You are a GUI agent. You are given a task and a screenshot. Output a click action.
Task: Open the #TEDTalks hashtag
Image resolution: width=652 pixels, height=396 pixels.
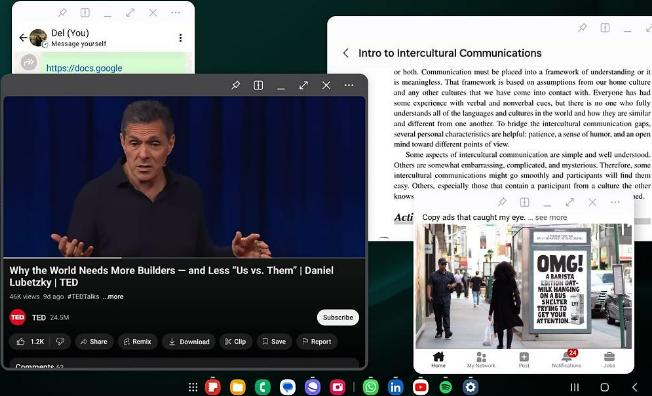[83, 297]
